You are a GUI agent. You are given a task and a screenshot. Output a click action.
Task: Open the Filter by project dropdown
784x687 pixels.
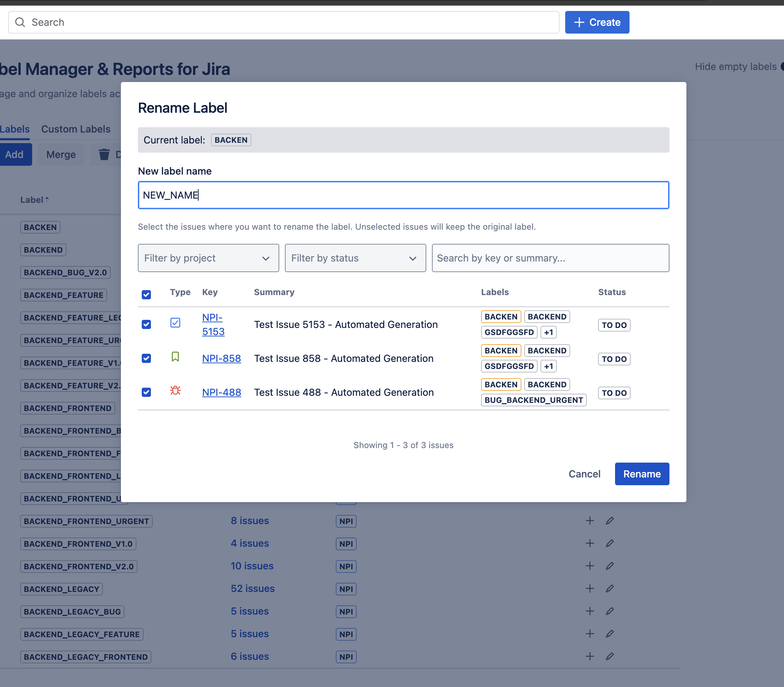click(x=208, y=258)
